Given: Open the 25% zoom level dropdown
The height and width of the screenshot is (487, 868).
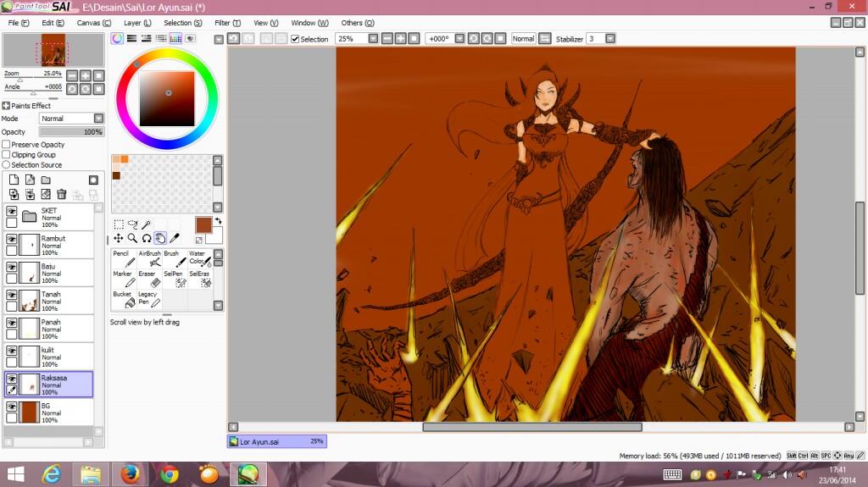Looking at the screenshot, I should tap(373, 39).
